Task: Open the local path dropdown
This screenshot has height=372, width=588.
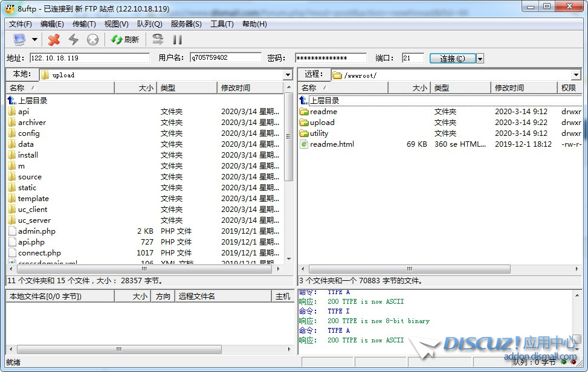Action: [288, 75]
